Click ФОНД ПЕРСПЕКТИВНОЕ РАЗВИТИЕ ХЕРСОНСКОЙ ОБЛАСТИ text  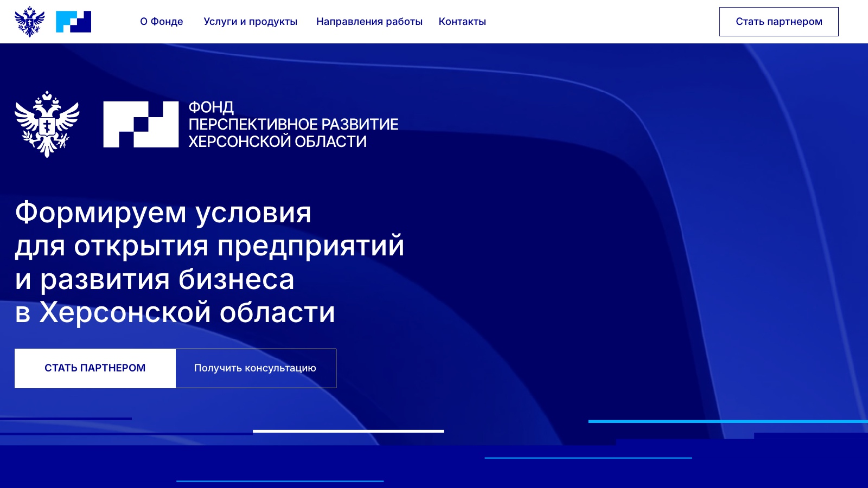point(293,124)
